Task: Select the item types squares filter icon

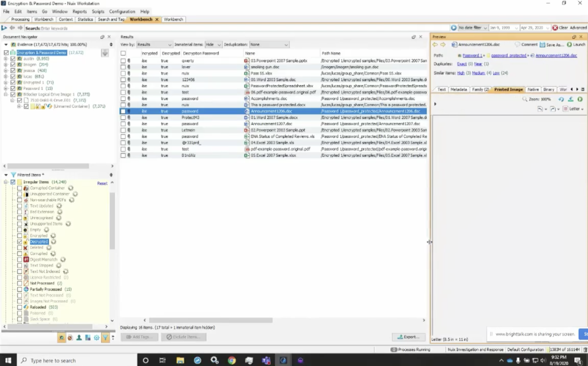Action: (x=88, y=337)
